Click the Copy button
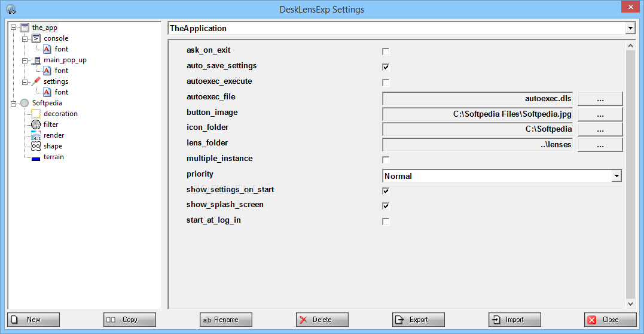The image size is (644, 334). pos(130,320)
